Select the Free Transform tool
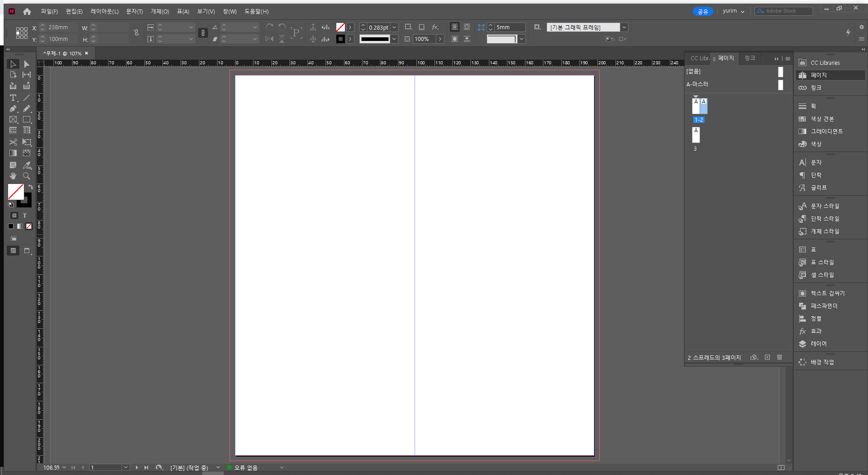Screen dimensions: 868x475 (x=27, y=142)
